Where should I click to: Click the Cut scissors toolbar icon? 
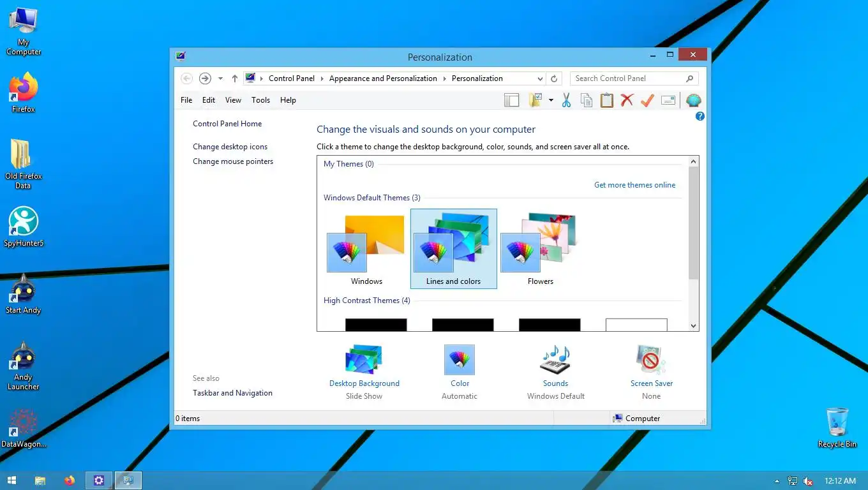[566, 100]
